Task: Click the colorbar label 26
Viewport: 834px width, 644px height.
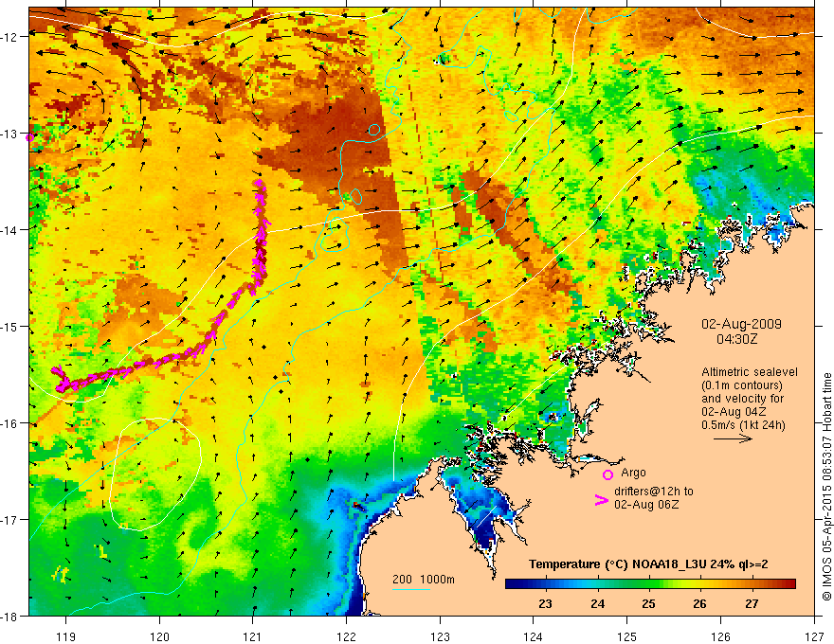Action: click(x=700, y=604)
